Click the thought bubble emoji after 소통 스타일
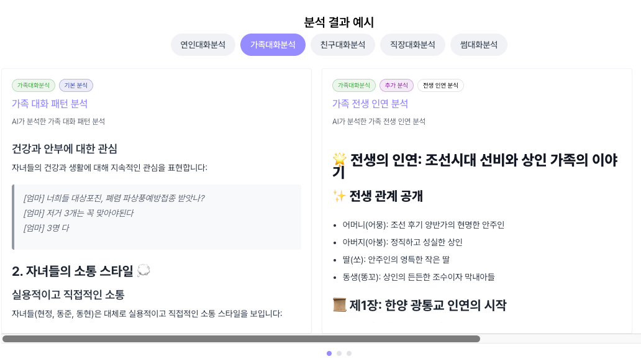Screen dimensions: 641x364 point(143,270)
